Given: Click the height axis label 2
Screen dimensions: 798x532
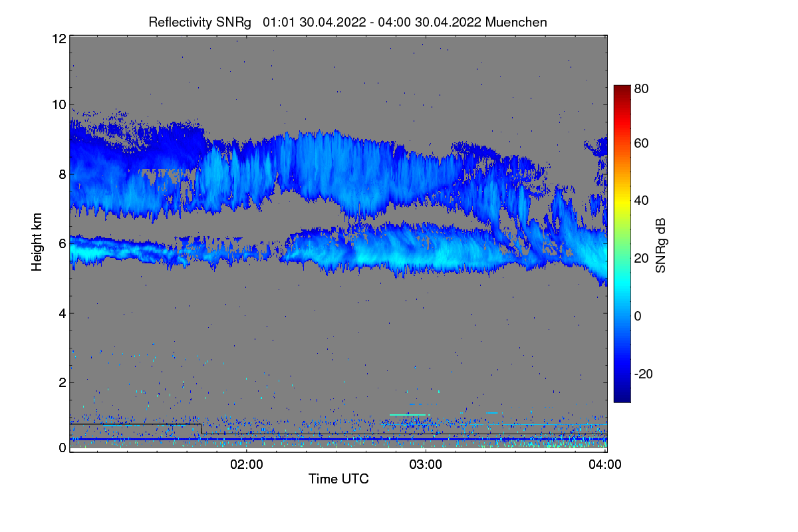Looking at the screenshot, I should tap(62, 382).
